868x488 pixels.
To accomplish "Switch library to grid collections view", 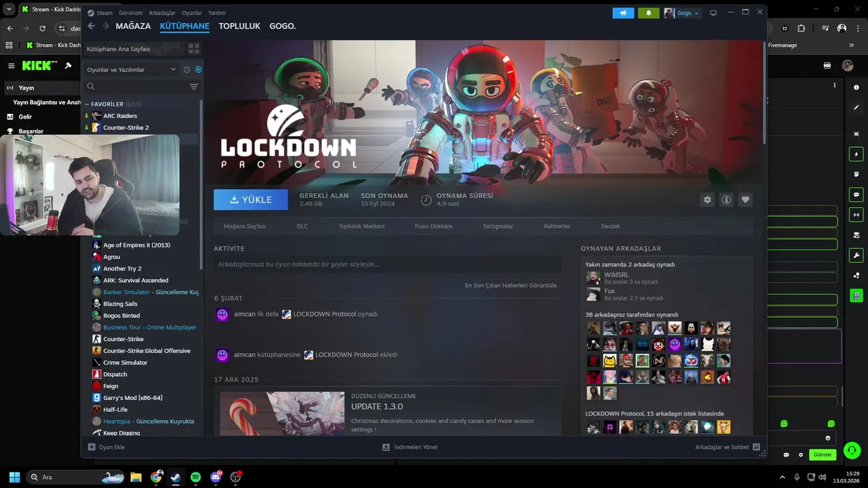I will click(194, 49).
